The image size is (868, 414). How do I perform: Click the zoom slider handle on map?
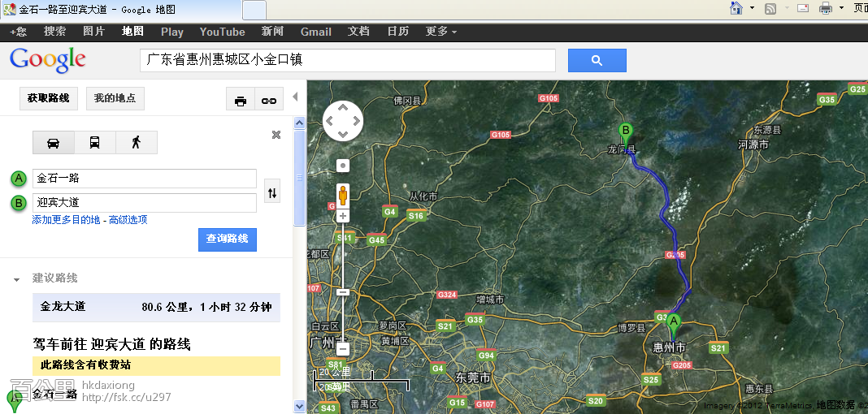pyautogui.click(x=343, y=292)
